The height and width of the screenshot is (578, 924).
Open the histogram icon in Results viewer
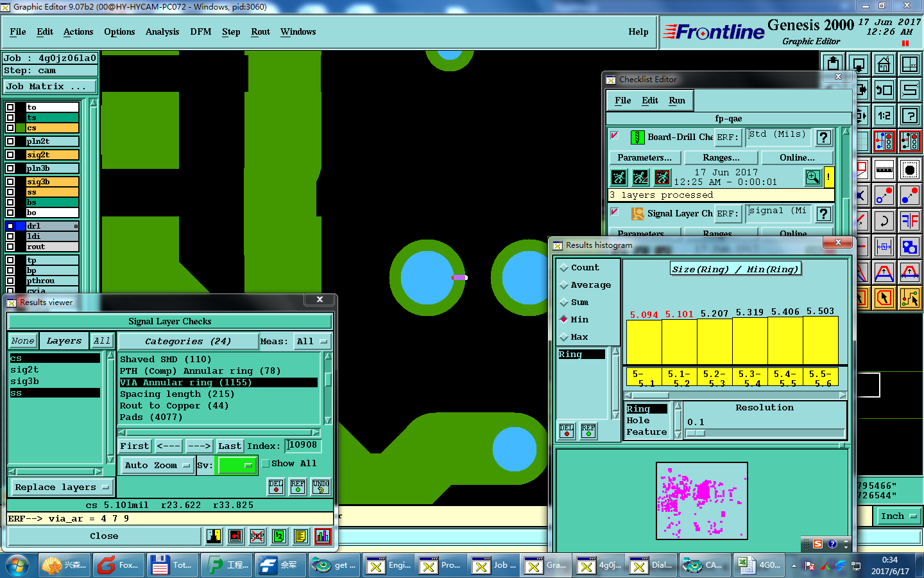(322, 536)
